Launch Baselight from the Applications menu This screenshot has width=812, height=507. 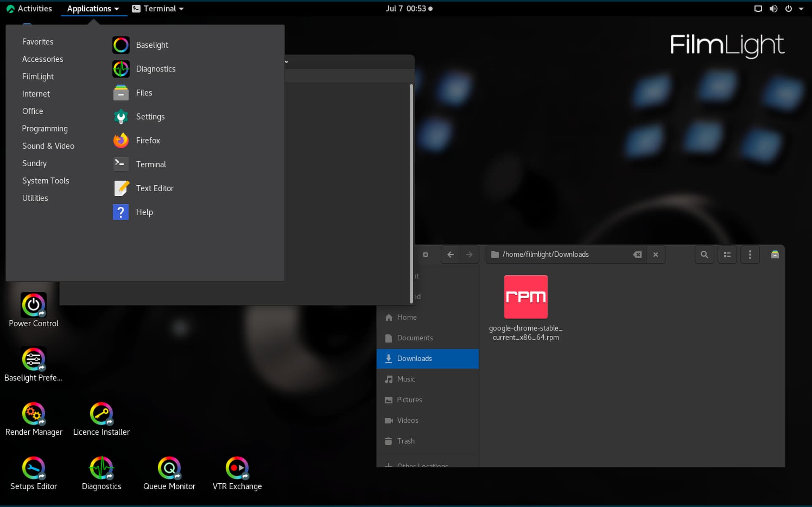tap(140, 45)
